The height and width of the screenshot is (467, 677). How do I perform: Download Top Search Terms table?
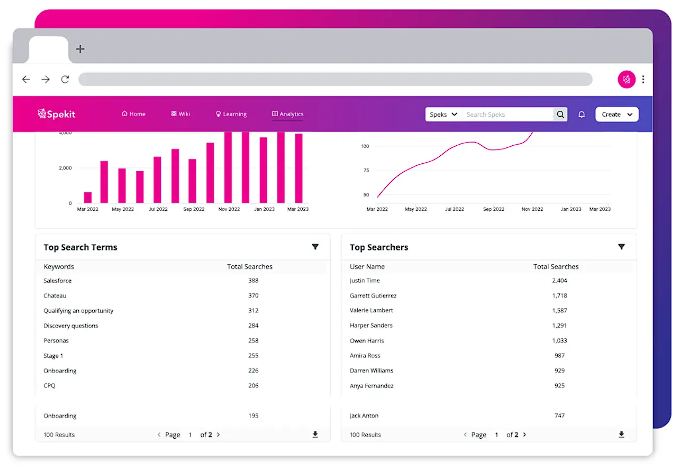[x=315, y=434]
